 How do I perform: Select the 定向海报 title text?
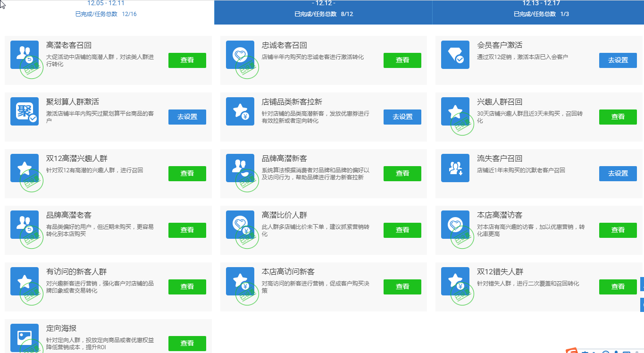pyautogui.click(x=61, y=328)
